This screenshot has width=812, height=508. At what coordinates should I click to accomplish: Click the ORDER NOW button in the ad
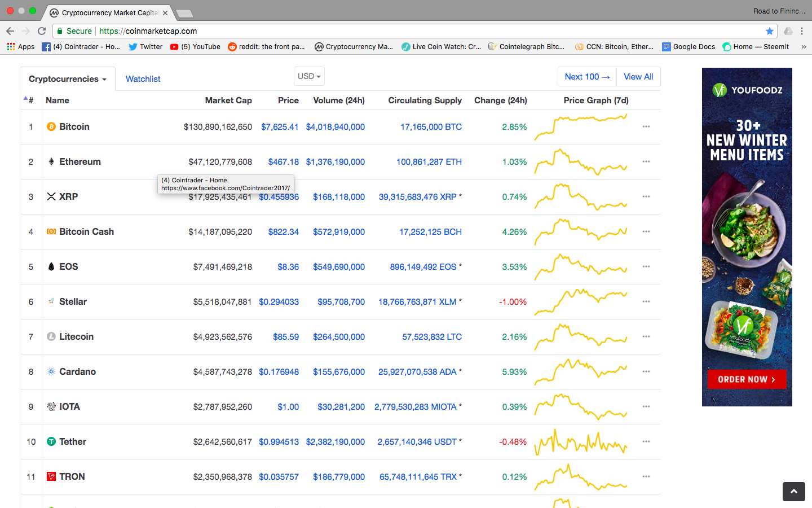click(747, 379)
